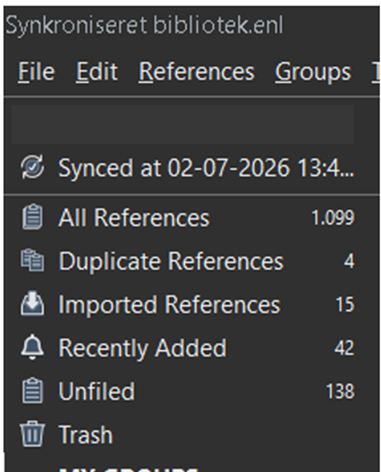The width and height of the screenshot is (381, 472).
Task: Open the References menu
Action: 197,72
